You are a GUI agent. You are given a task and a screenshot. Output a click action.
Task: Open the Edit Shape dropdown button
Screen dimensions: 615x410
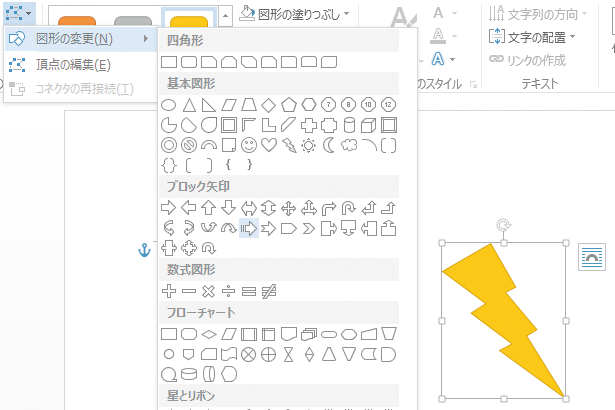point(18,13)
